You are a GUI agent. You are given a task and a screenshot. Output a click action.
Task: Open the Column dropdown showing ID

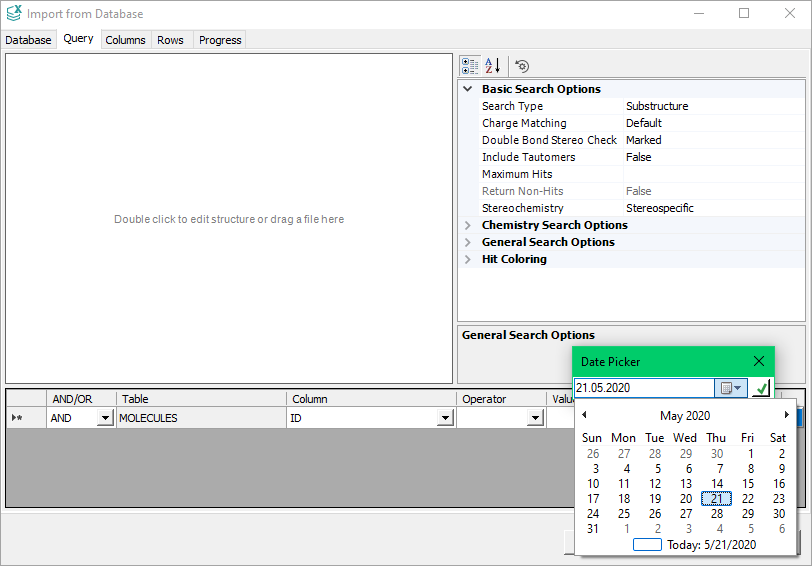pyautogui.click(x=444, y=419)
